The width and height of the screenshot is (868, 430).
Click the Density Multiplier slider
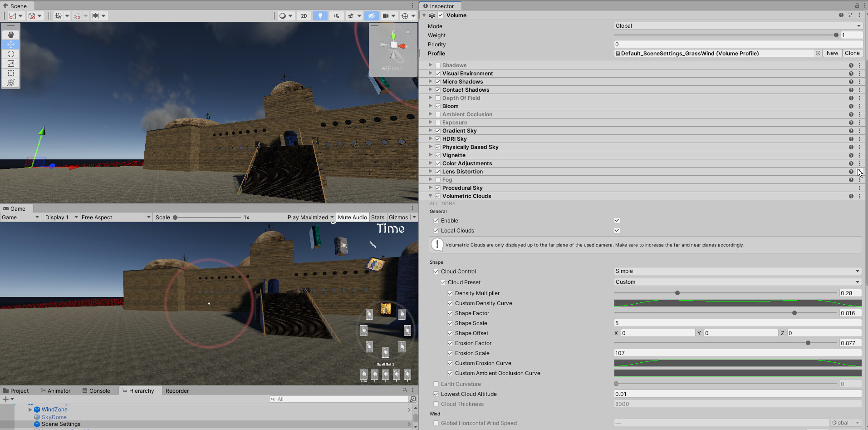point(677,293)
